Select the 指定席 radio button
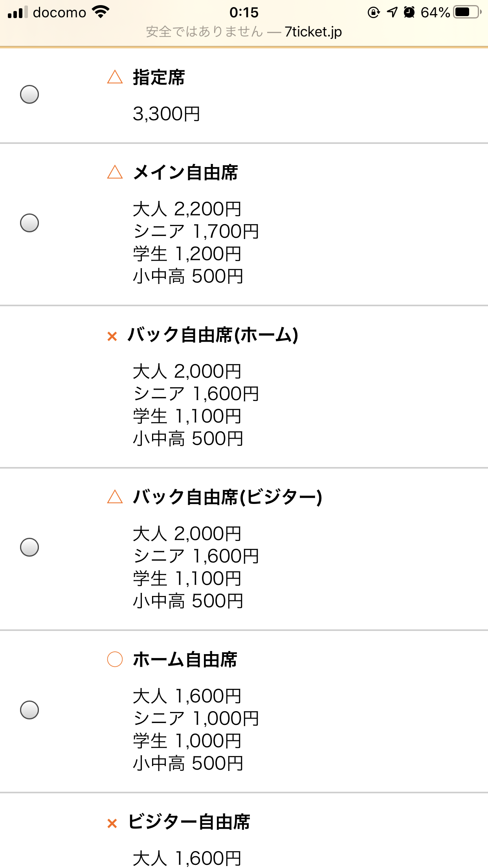This screenshot has height=868, width=488. tap(29, 94)
